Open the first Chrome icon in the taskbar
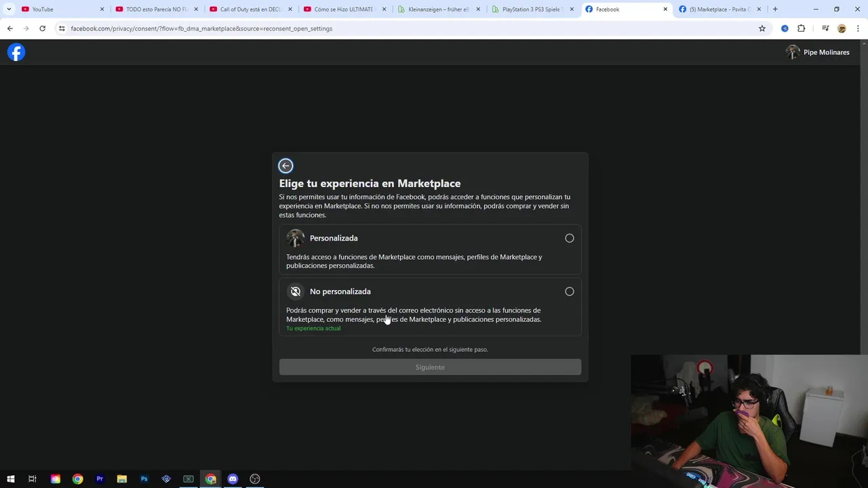868x488 pixels. coord(78,479)
